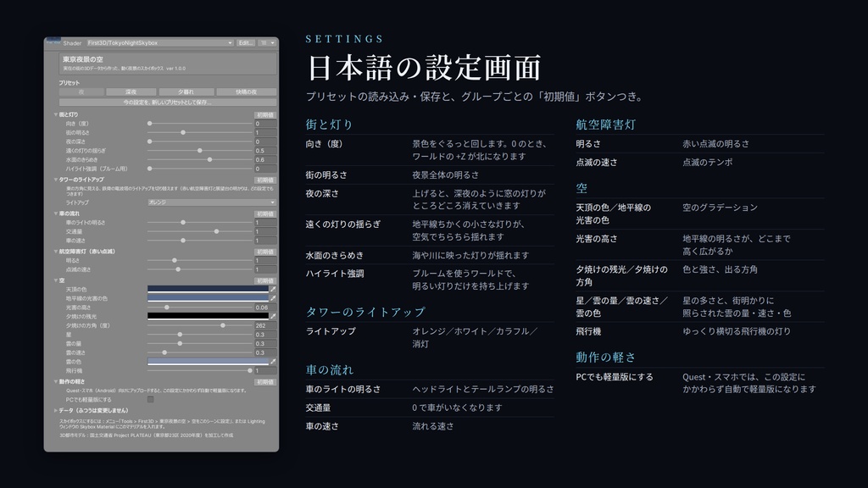Image resolution: width=868 pixels, height=488 pixels.
Task: Click 今の設定を、新しいプリセットとして保存...
Action: coord(168,103)
